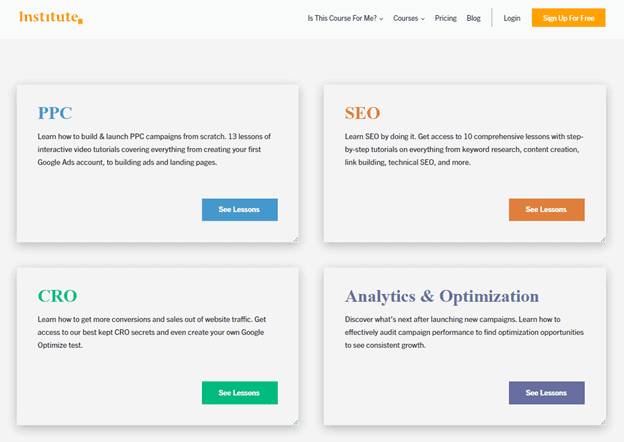
Task: Go to the Pricing page
Action: tap(445, 18)
